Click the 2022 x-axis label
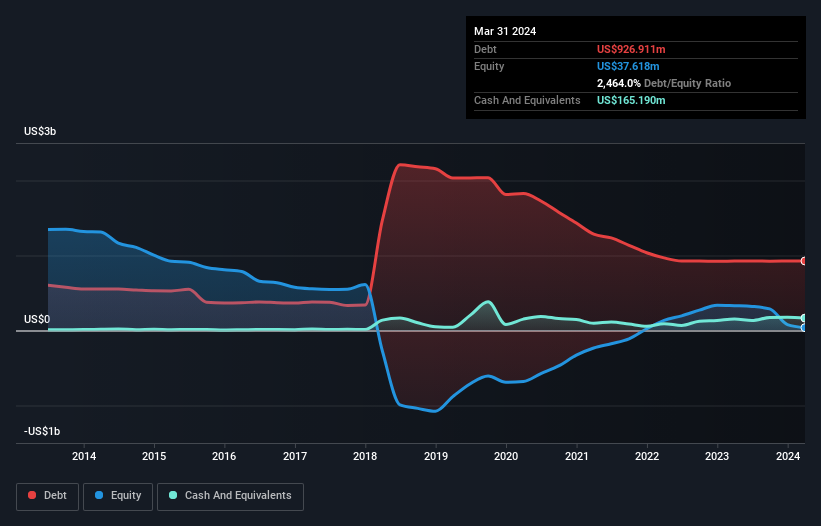This screenshot has width=821, height=526. tap(647, 456)
